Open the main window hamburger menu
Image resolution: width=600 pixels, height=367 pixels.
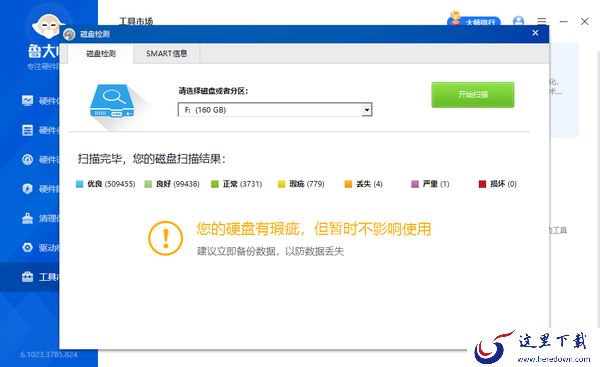tap(541, 21)
